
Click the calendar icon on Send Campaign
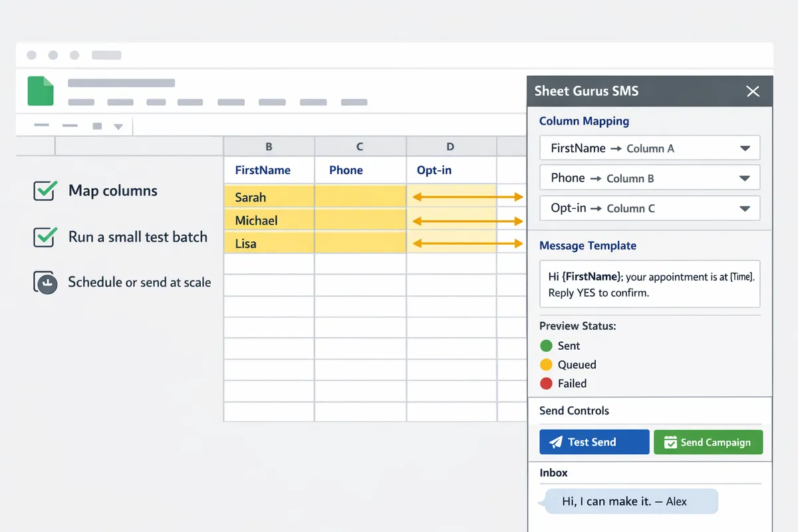(670, 442)
